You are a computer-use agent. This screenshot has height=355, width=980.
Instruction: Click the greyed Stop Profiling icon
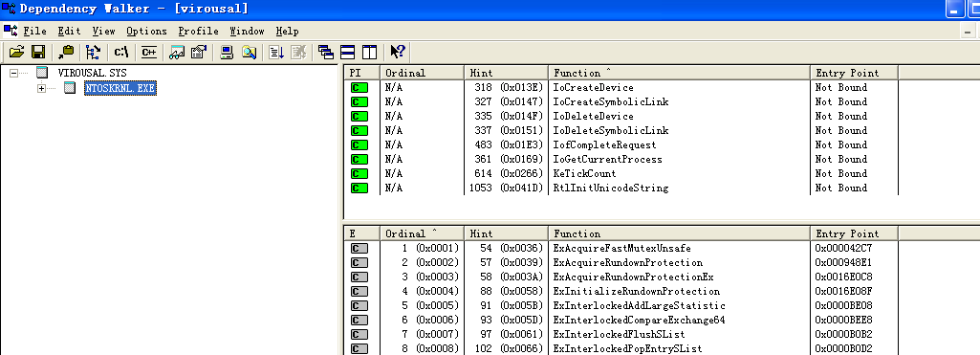point(298,52)
